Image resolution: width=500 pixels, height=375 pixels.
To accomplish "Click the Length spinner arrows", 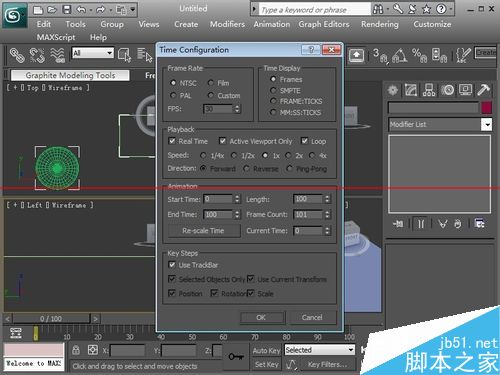I will (x=327, y=199).
